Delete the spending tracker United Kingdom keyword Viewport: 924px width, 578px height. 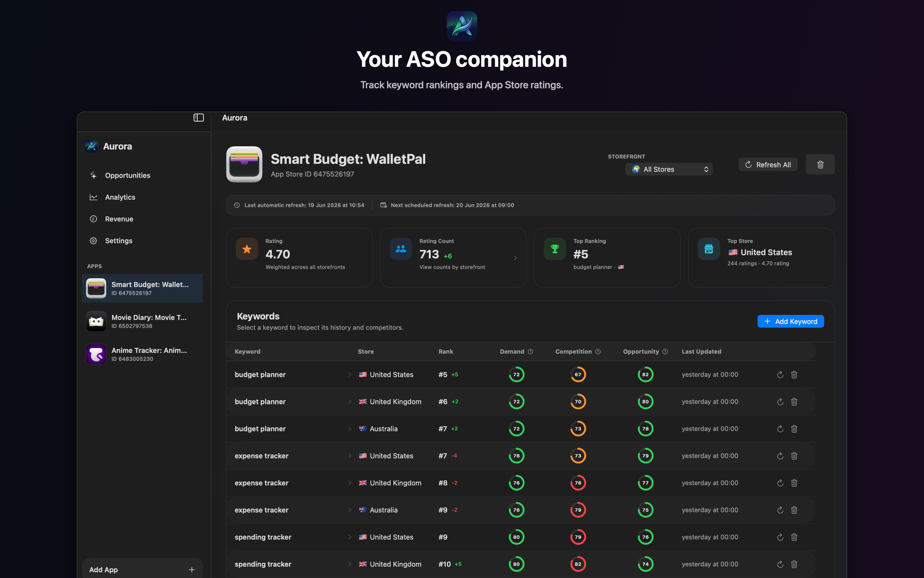pyautogui.click(x=794, y=564)
